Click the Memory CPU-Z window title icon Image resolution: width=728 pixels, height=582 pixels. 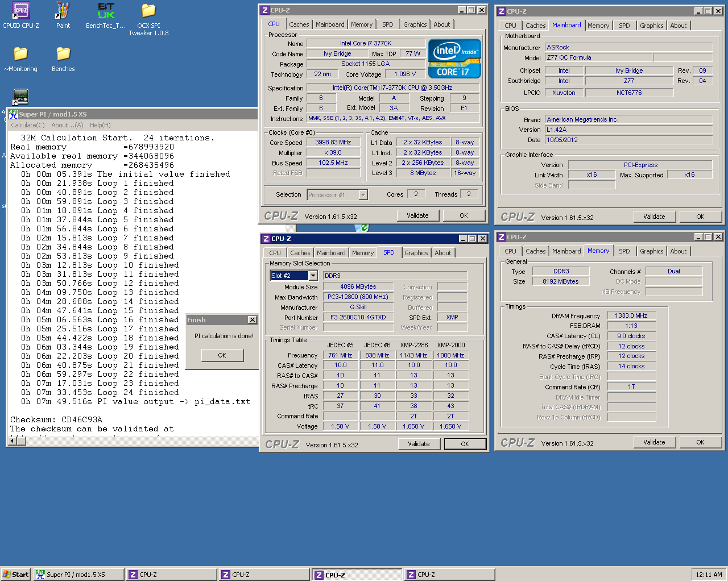tap(501, 237)
